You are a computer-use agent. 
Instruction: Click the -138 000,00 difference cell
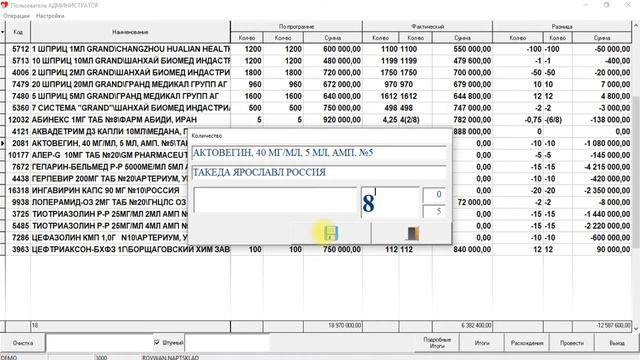[x=602, y=120]
